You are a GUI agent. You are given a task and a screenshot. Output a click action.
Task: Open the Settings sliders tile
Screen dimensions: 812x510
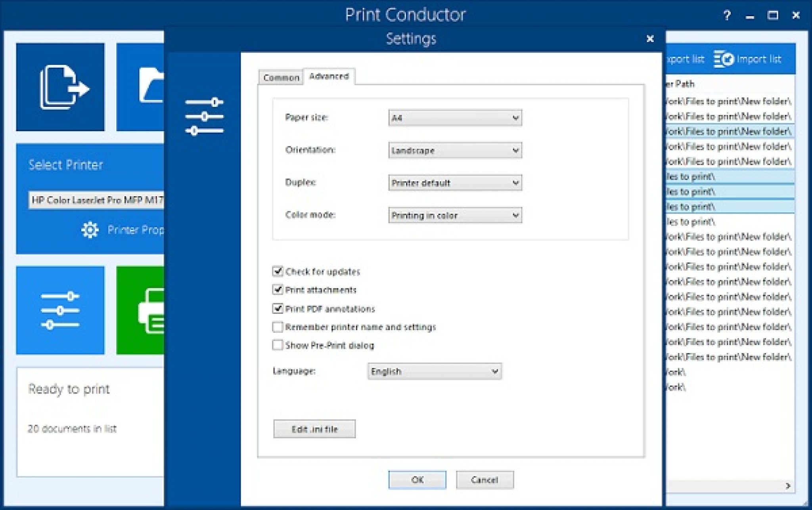[x=60, y=310]
